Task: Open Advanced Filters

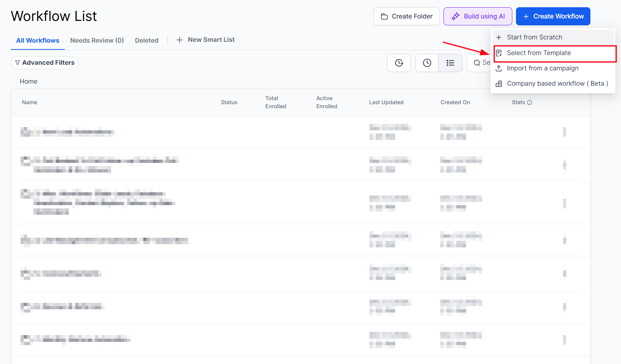Action: click(45, 63)
